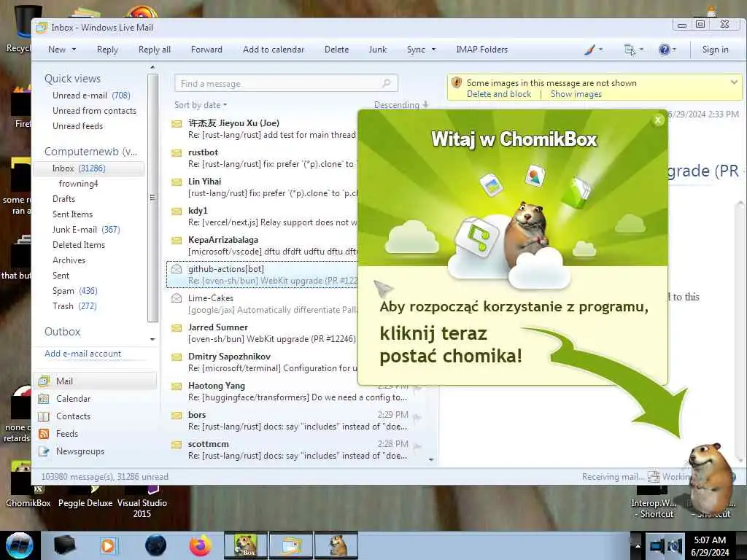Click Add to calendar in toolbar
The image size is (747, 560).
[x=274, y=50]
